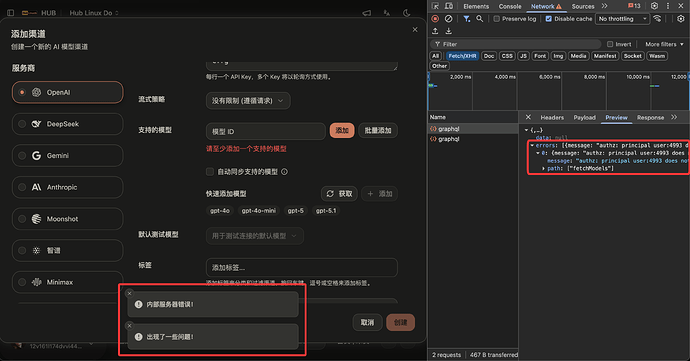Screen dimensions: 690x361
Task: Click the 模型 ID input field
Action: click(266, 131)
